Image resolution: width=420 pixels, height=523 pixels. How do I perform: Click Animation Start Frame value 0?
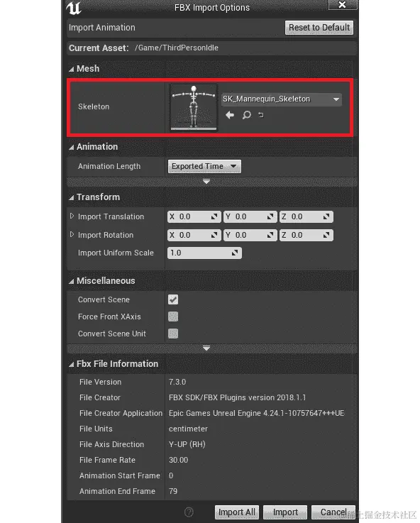171,475
